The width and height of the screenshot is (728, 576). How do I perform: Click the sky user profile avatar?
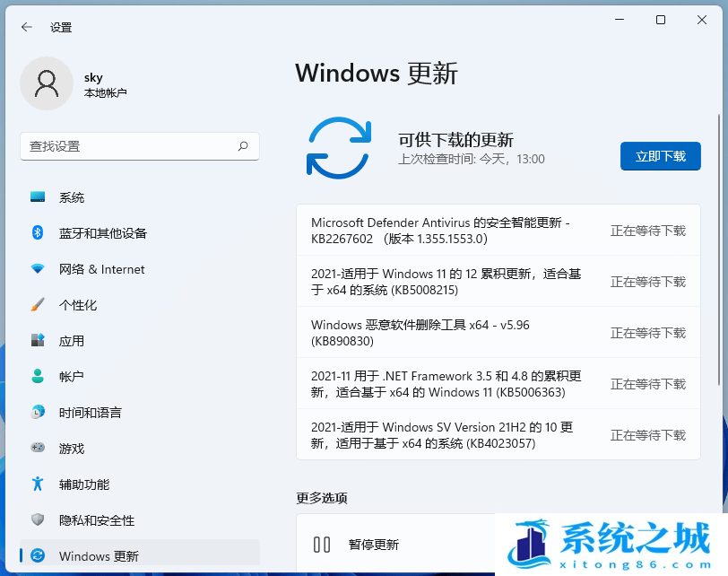pyautogui.click(x=47, y=83)
